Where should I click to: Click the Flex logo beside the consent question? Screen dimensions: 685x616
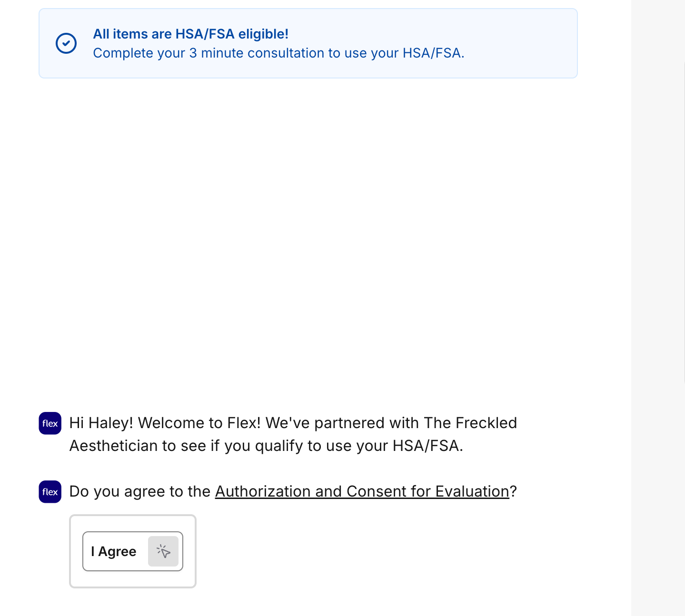(50, 492)
